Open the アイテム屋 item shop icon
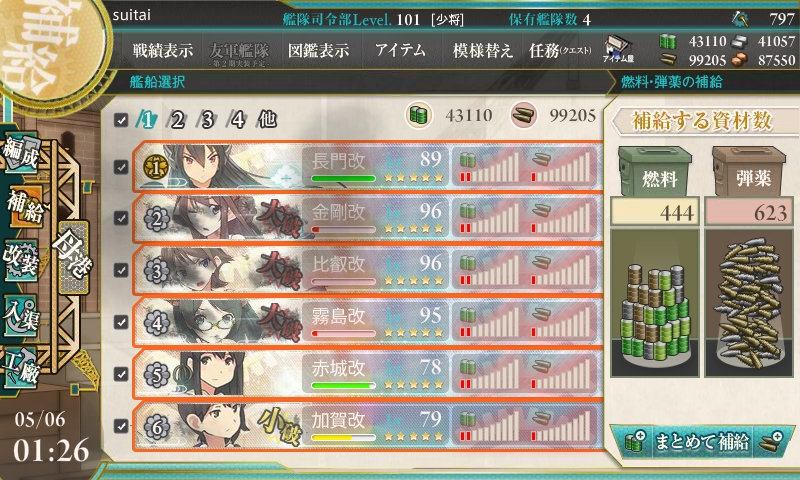The height and width of the screenshot is (480, 800). pos(618,49)
